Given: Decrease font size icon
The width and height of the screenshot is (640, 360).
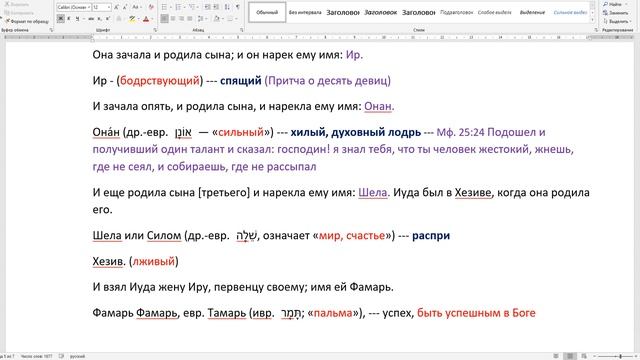Looking at the screenshot, I should point(125,7).
